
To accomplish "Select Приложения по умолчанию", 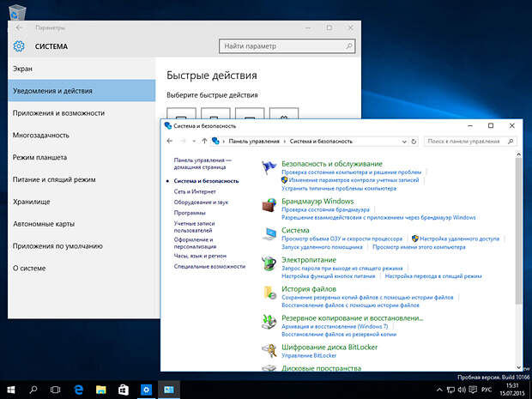I will click(82, 246).
